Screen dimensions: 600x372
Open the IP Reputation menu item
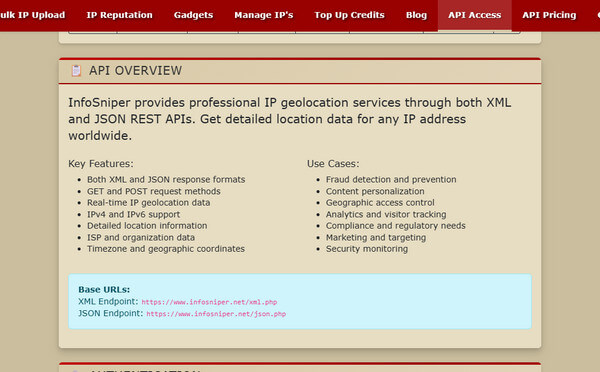click(x=119, y=15)
